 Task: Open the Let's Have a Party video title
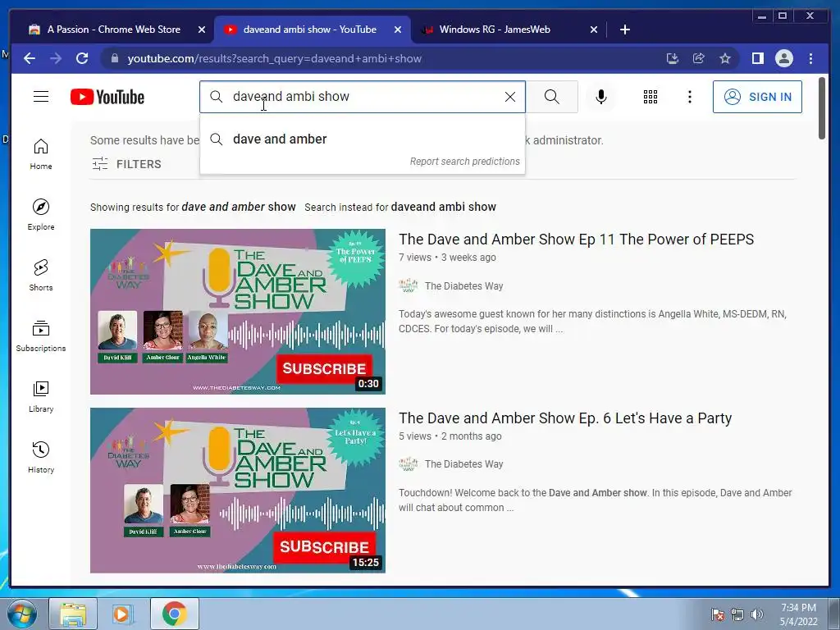point(565,418)
